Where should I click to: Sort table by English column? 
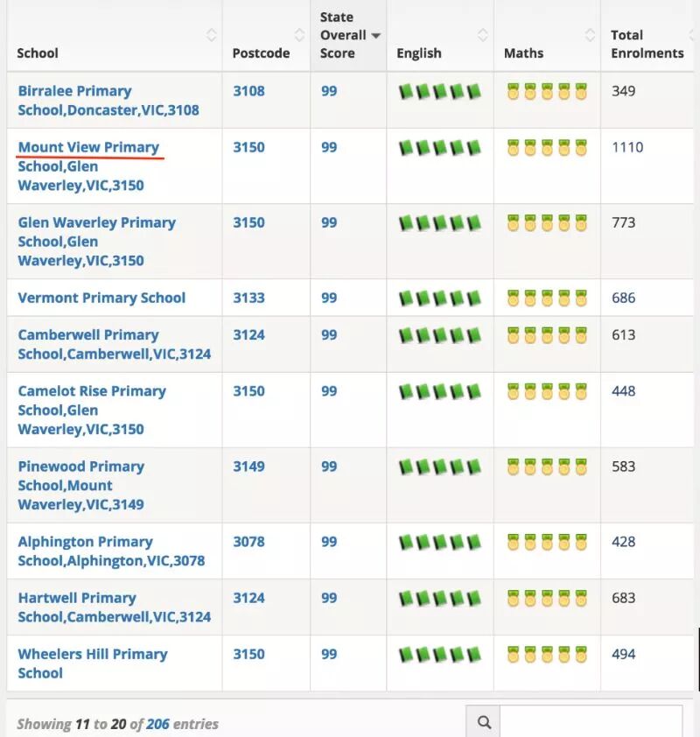click(482, 35)
